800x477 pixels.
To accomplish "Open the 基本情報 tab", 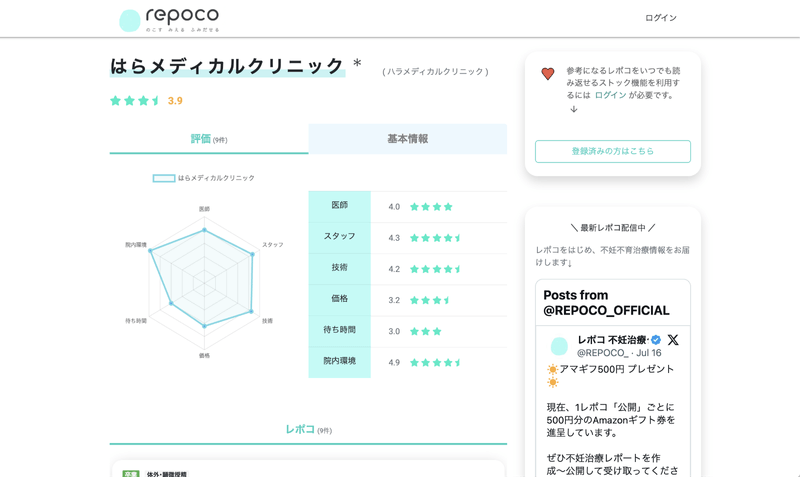I will pos(408,139).
